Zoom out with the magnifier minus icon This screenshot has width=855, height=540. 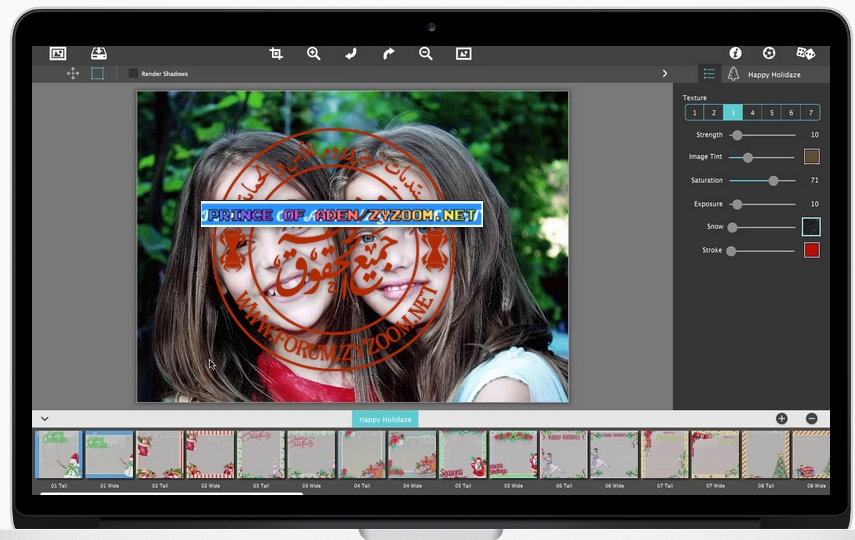point(426,53)
